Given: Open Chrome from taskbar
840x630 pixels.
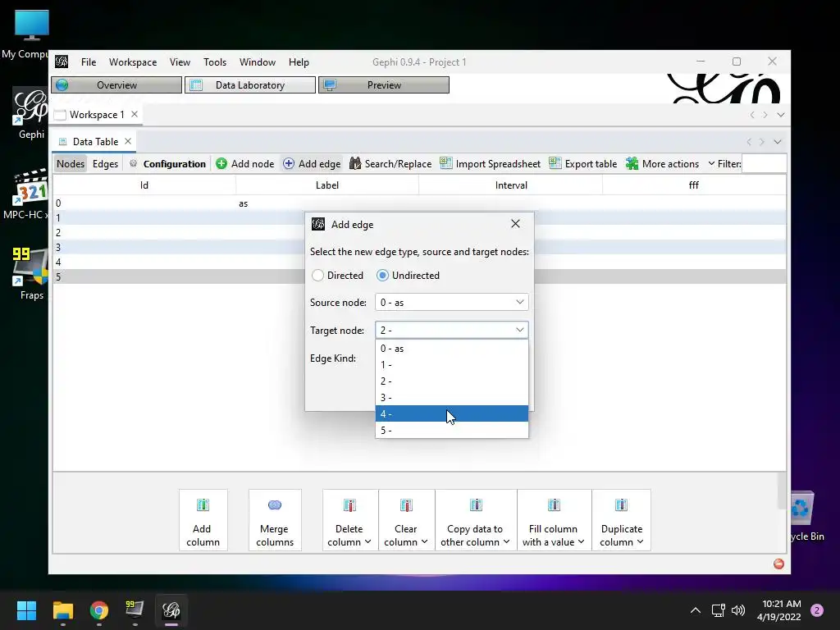Looking at the screenshot, I should (99, 610).
